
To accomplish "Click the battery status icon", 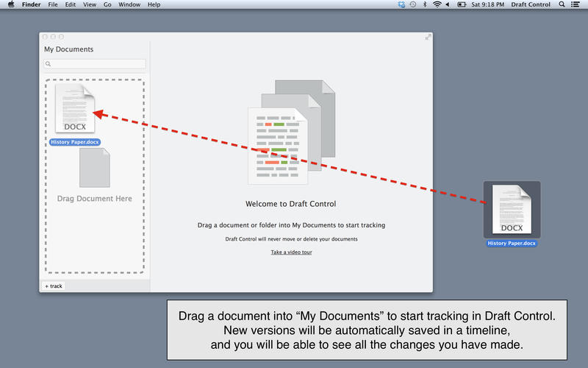I will click(462, 4).
